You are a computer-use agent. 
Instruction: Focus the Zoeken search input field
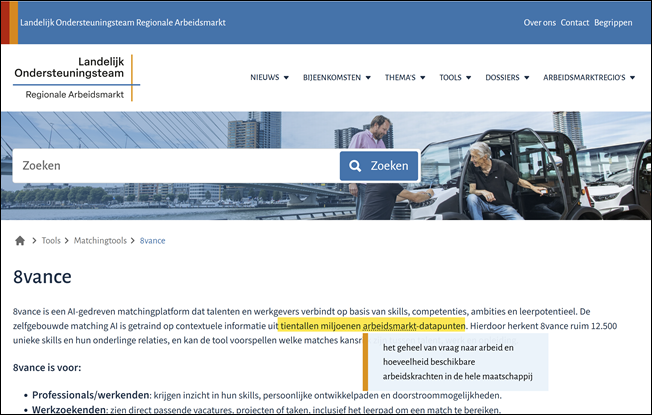click(176, 166)
